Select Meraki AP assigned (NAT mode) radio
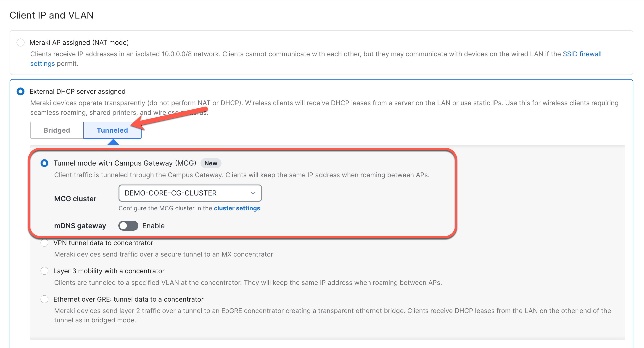 coord(21,43)
